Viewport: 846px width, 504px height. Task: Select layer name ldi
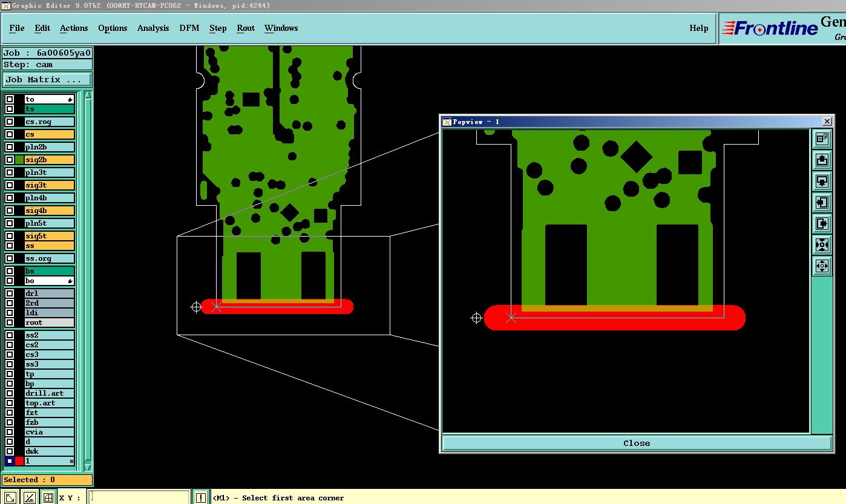(50, 313)
